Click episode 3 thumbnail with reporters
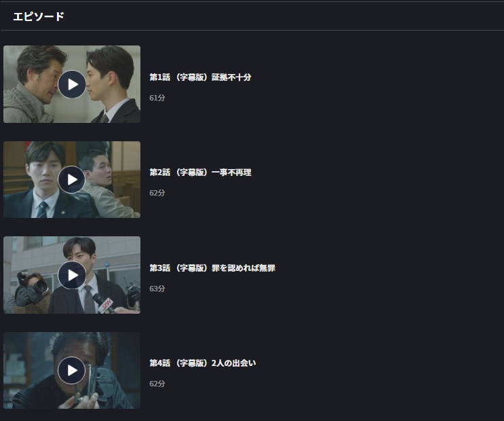The height and width of the screenshot is (421, 504). pos(72,275)
